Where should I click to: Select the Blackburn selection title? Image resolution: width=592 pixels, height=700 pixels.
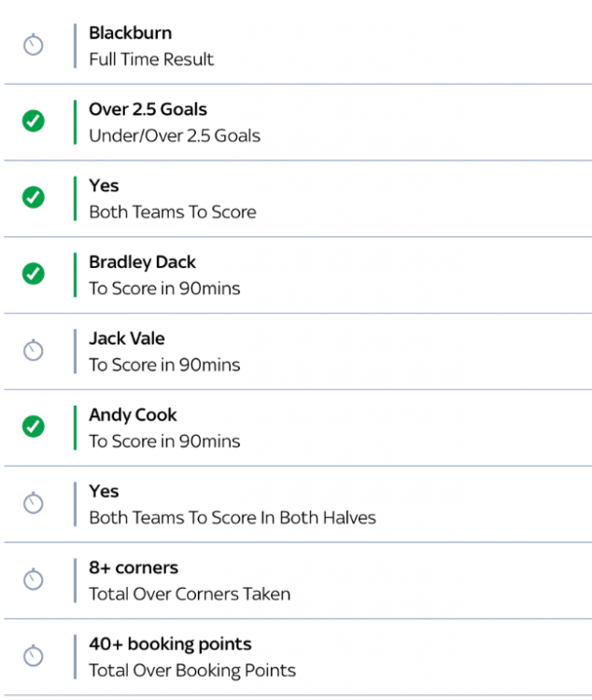point(130,33)
